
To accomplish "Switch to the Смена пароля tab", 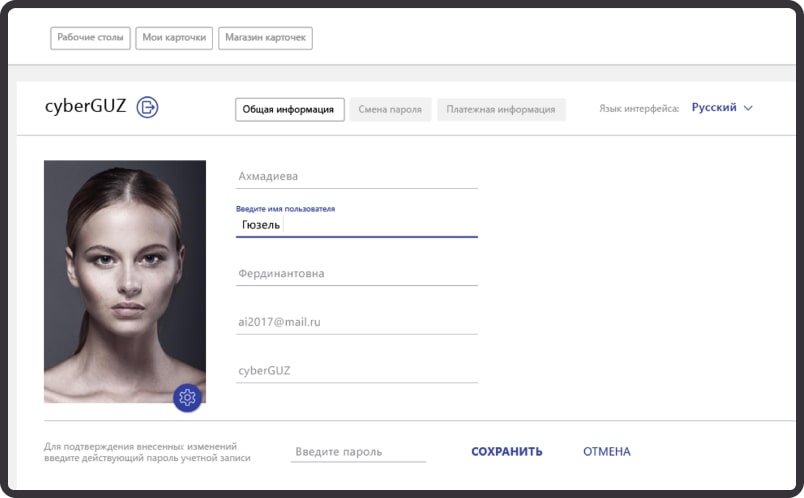I will coord(390,109).
